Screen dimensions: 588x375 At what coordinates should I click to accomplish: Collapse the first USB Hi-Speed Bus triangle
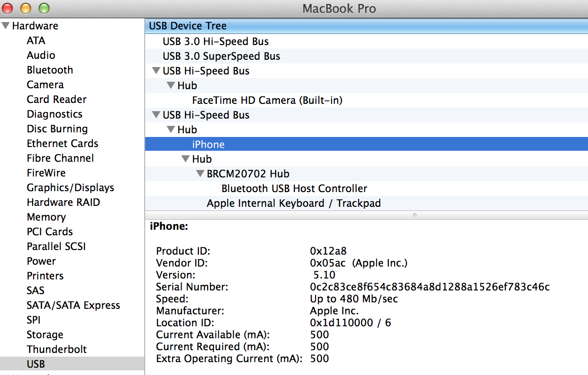(156, 71)
